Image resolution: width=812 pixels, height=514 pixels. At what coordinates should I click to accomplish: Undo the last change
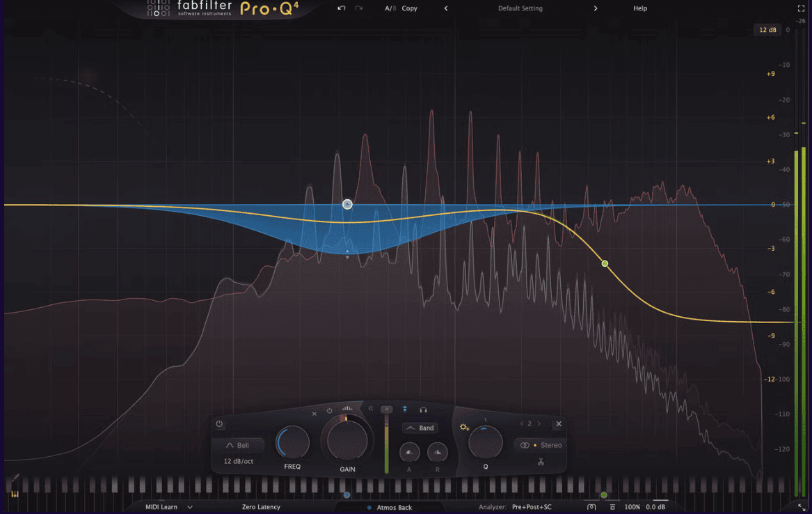(341, 8)
